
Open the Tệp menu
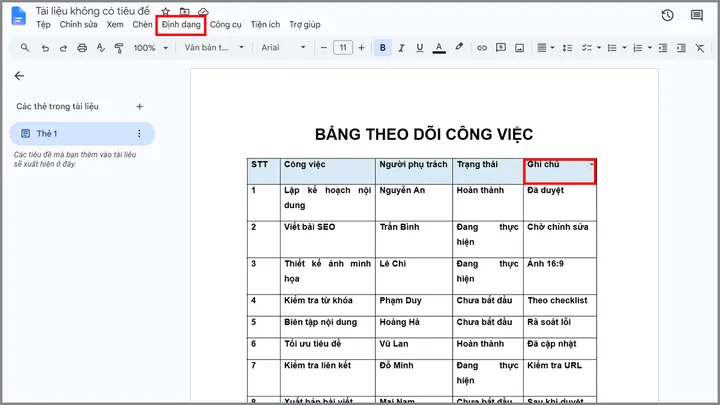(x=43, y=24)
